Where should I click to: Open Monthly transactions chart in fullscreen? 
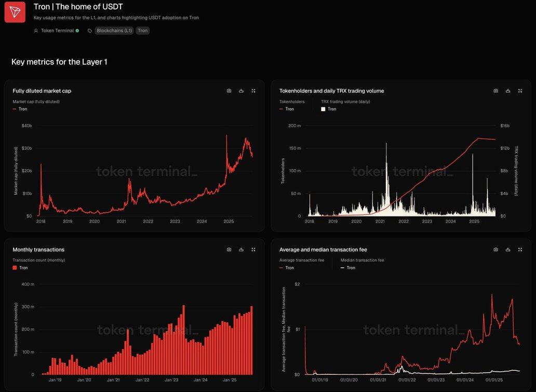(253, 250)
